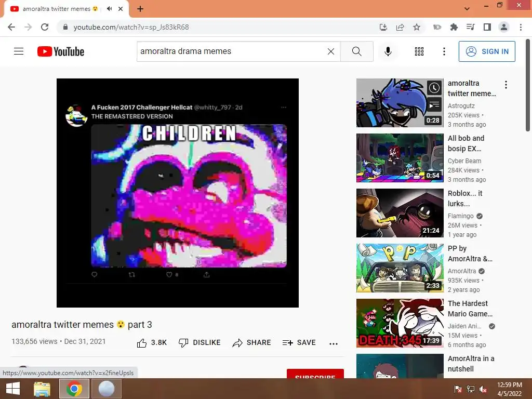Click the video player

pos(178,193)
